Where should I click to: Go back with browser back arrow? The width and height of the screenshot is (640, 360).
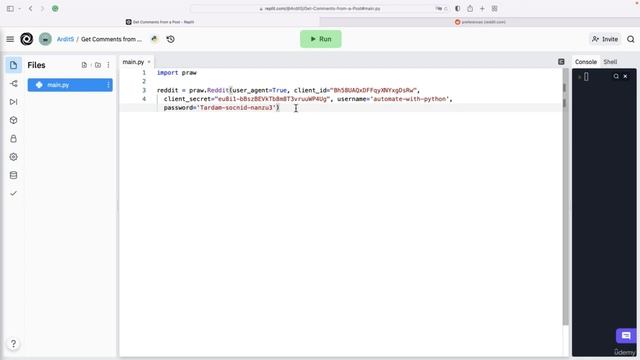point(30,9)
